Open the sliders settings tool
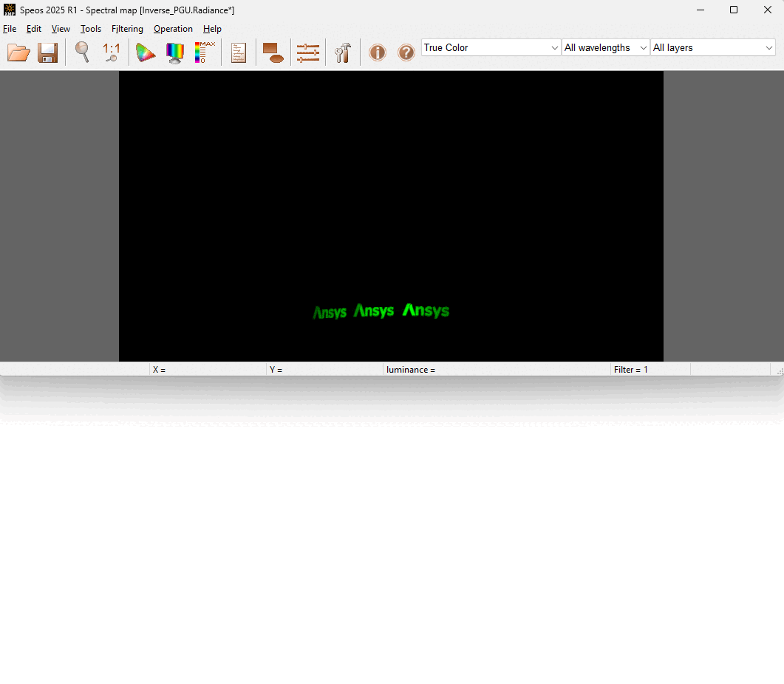 click(307, 53)
